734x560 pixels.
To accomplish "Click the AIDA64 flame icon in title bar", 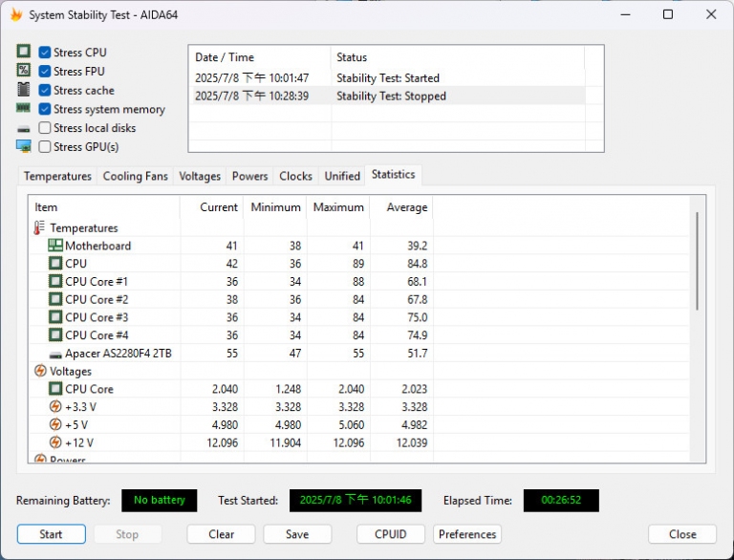I will pos(16,14).
